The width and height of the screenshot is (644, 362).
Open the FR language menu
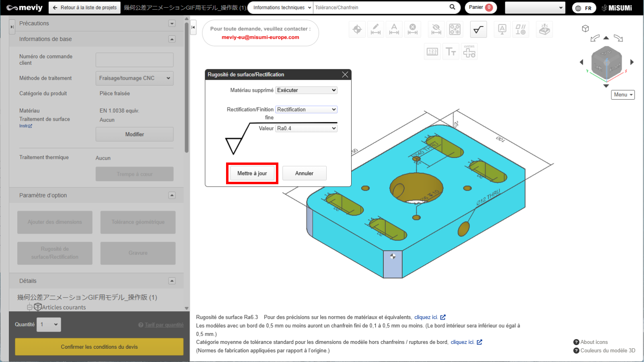pyautogui.click(x=584, y=8)
